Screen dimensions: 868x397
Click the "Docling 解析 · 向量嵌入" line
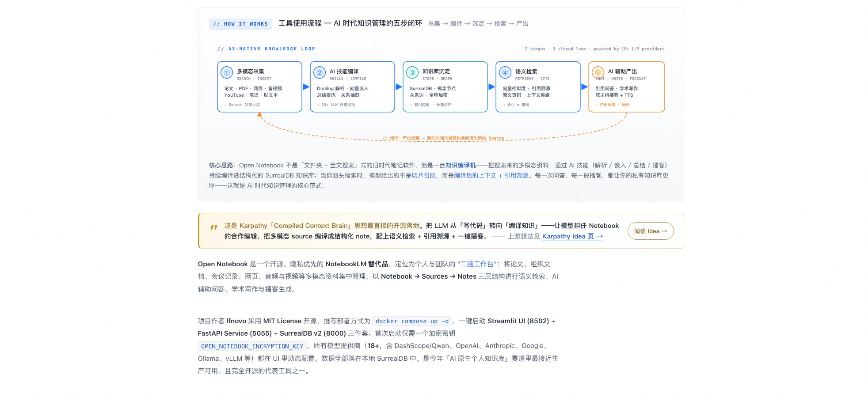point(343,88)
